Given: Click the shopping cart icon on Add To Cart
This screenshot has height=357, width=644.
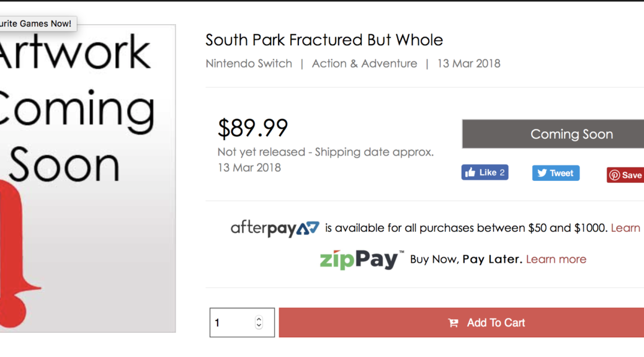Looking at the screenshot, I should click(453, 323).
